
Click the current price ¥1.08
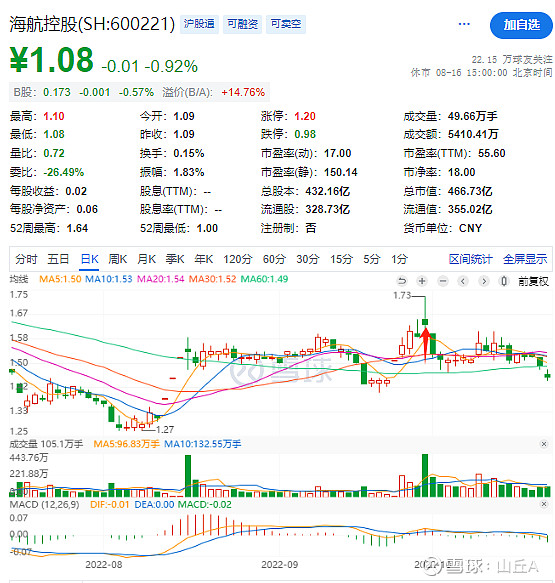tap(51, 59)
